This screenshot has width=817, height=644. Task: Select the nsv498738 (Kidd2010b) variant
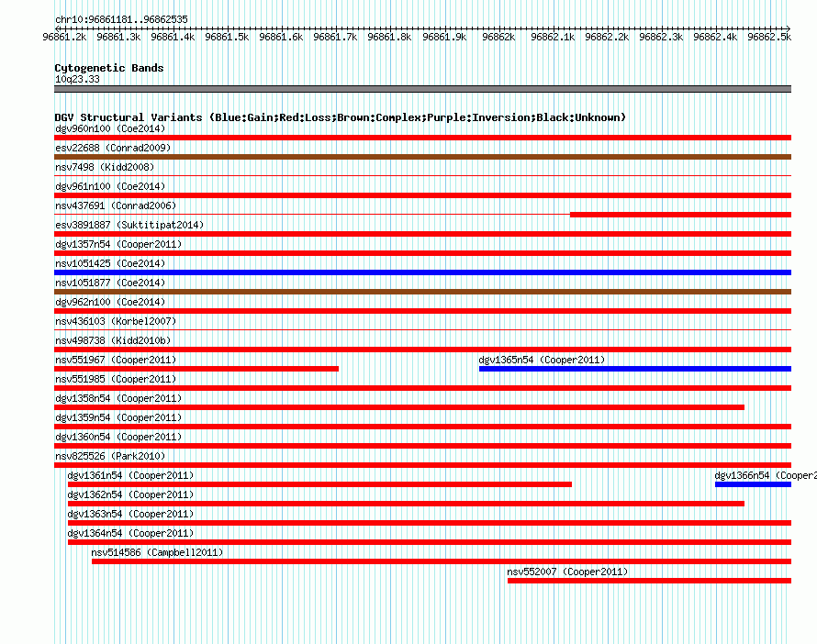pos(113,340)
